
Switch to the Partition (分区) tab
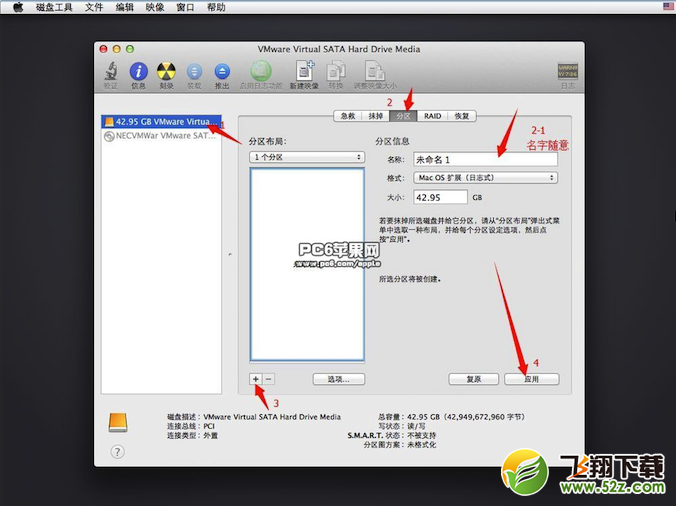pyautogui.click(x=403, y=116)
